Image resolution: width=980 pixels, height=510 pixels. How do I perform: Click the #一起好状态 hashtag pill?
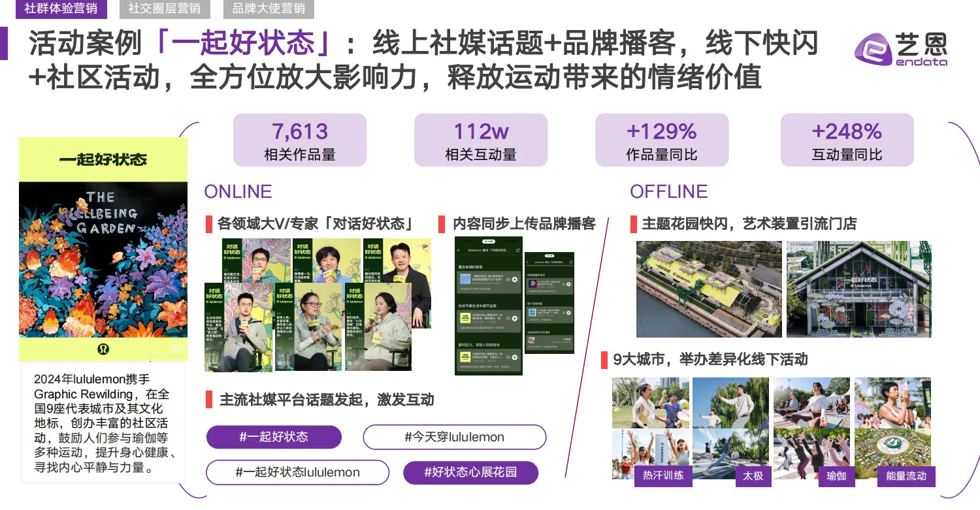point(274,437)
